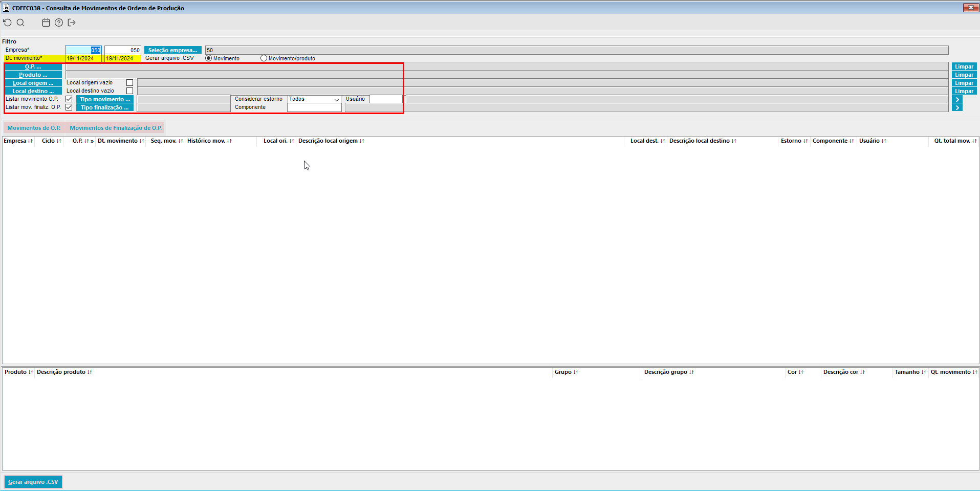This screenshot has width=980, height=491.
Task: Sort by Componente column header
Action: pos(833,141)
